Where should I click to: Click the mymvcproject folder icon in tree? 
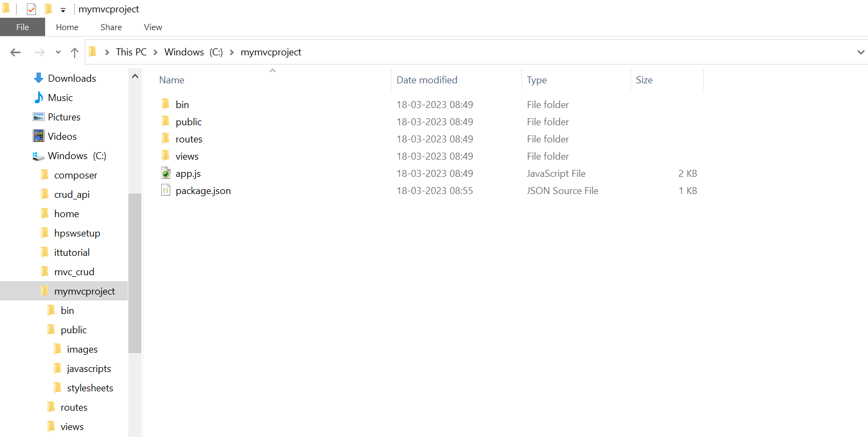click(x=45, y=290)
